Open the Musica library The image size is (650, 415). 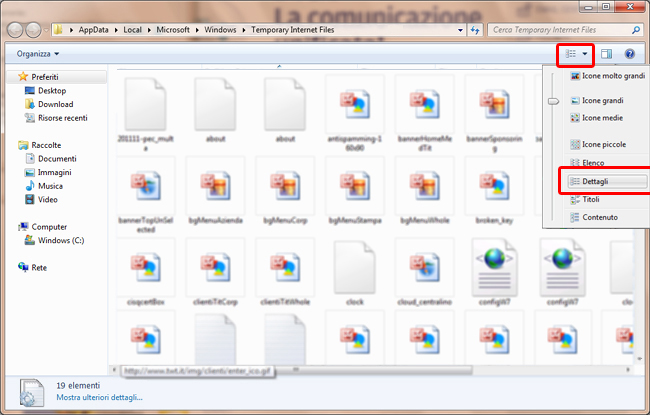50,186
